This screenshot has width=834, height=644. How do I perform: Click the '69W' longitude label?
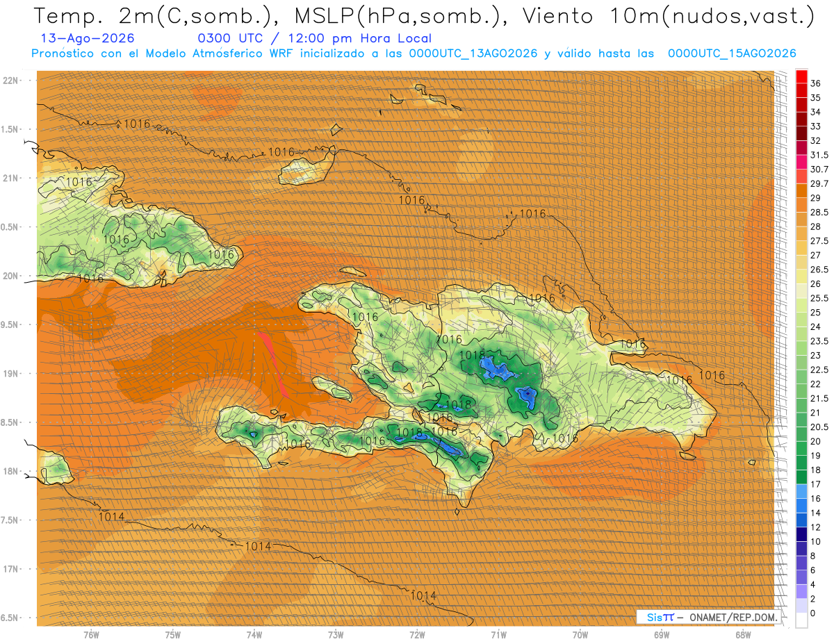pos(662,635)
